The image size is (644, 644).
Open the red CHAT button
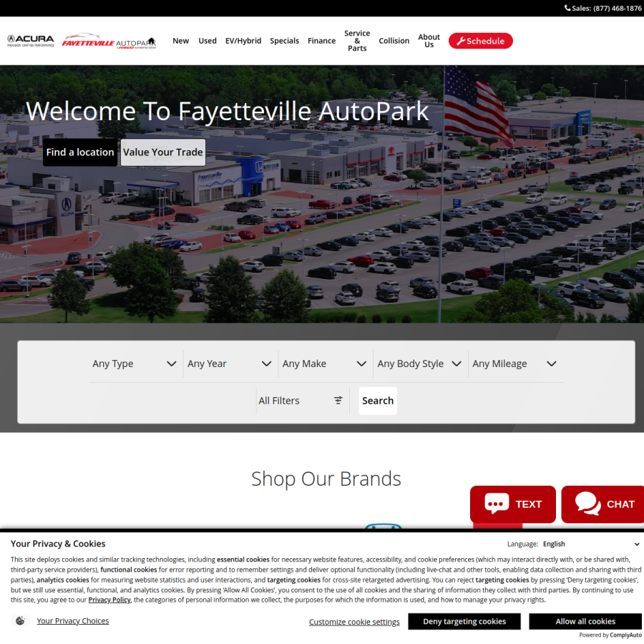[x=604, y=504]
